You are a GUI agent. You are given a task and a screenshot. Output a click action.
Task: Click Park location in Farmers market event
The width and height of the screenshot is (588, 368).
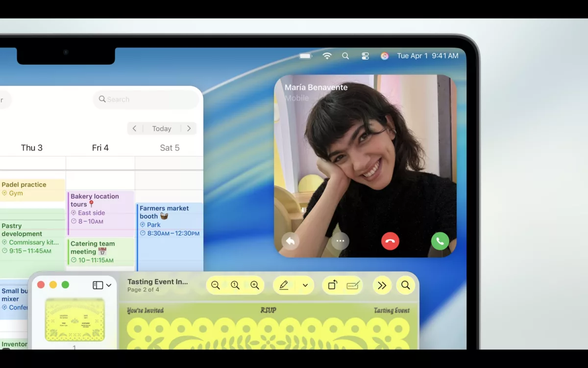click(153, 225)
